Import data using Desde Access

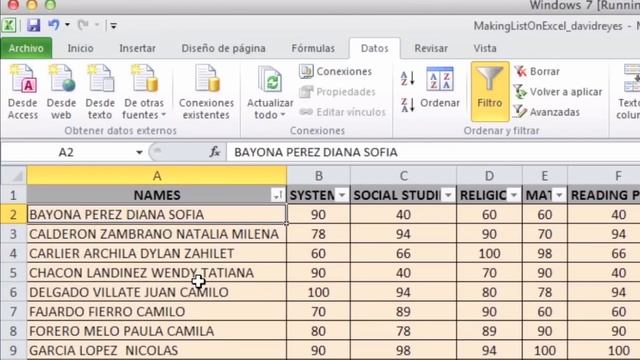23,92
